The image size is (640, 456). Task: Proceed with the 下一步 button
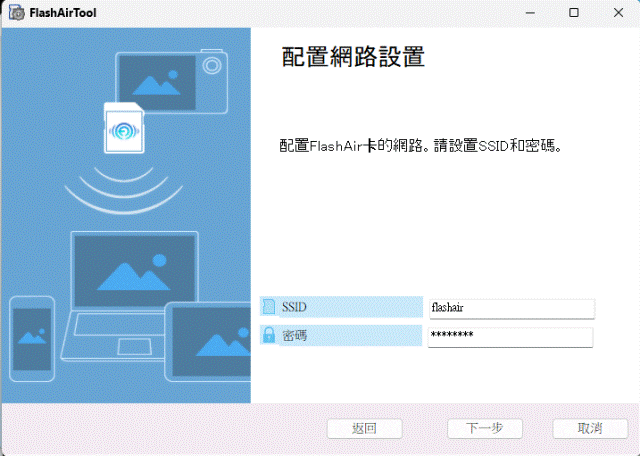coord(485,429)
